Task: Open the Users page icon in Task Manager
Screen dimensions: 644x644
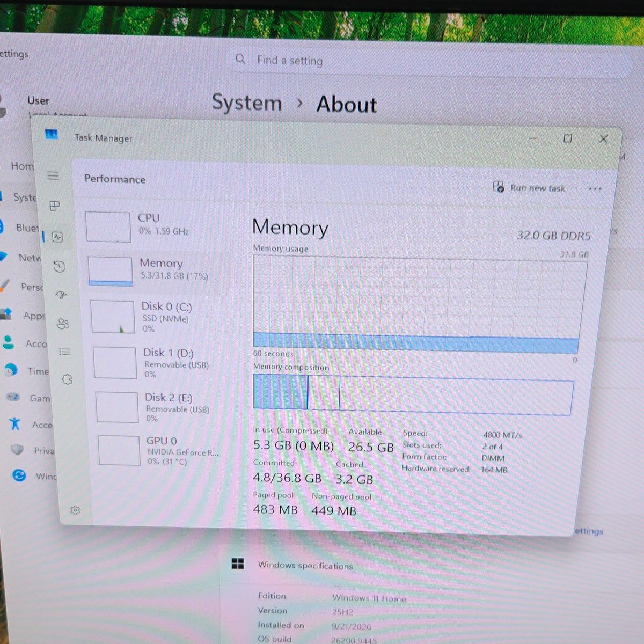Action: (x=63, y=324)
